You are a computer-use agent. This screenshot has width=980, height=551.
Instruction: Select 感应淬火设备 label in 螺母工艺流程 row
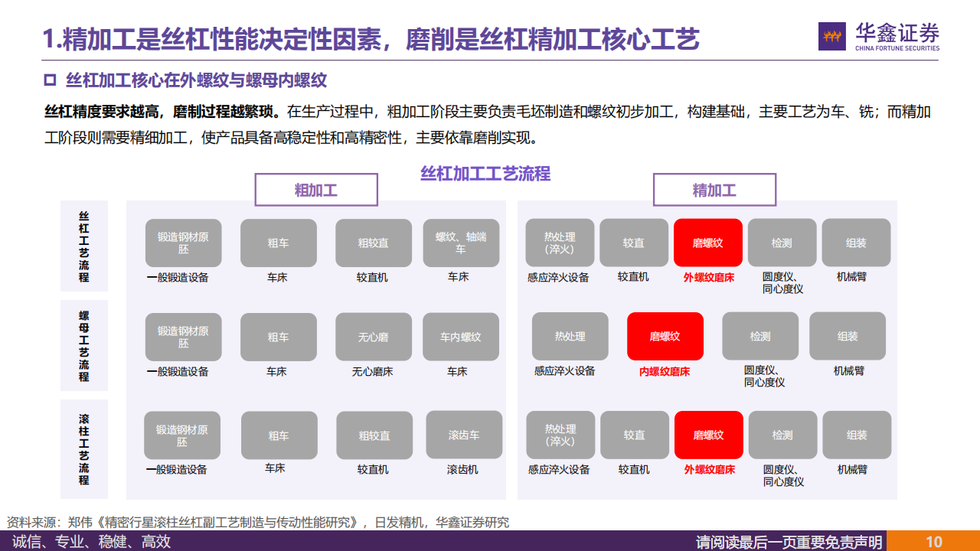click(x=565, y=371)
